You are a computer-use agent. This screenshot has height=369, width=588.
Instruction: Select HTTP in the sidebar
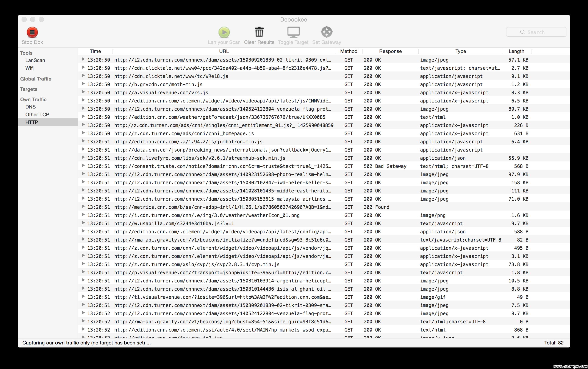pos(31,122)
